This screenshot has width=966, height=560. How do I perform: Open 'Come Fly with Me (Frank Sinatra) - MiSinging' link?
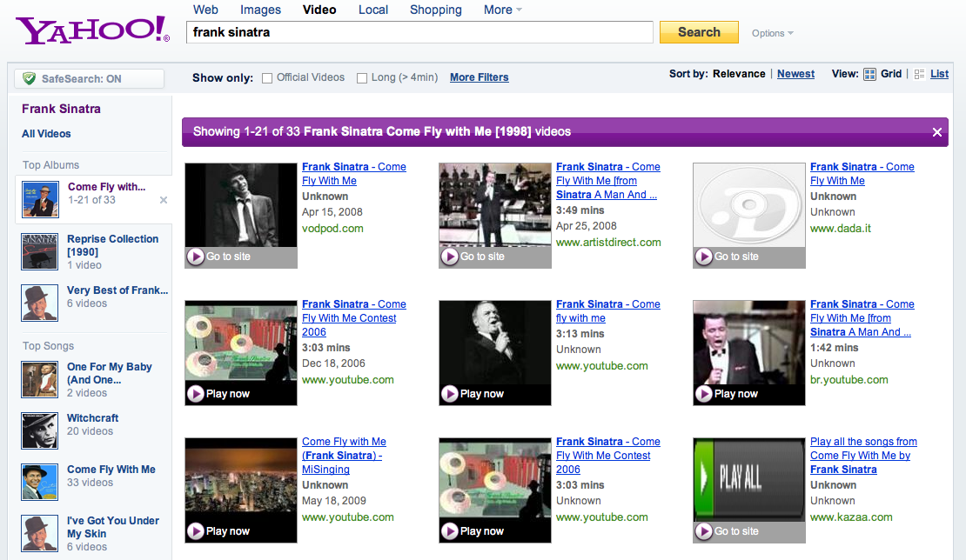[x=344, y=456]
